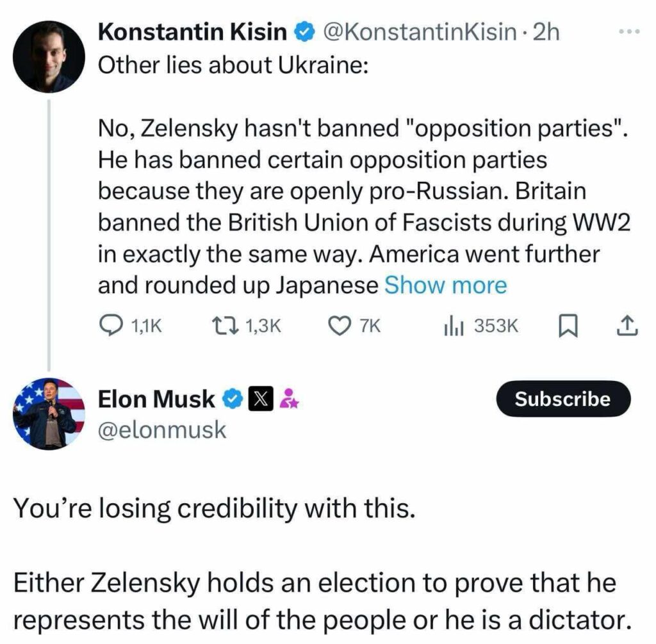Click the reply comment icon
656x644 pixels.
(113, 326)
